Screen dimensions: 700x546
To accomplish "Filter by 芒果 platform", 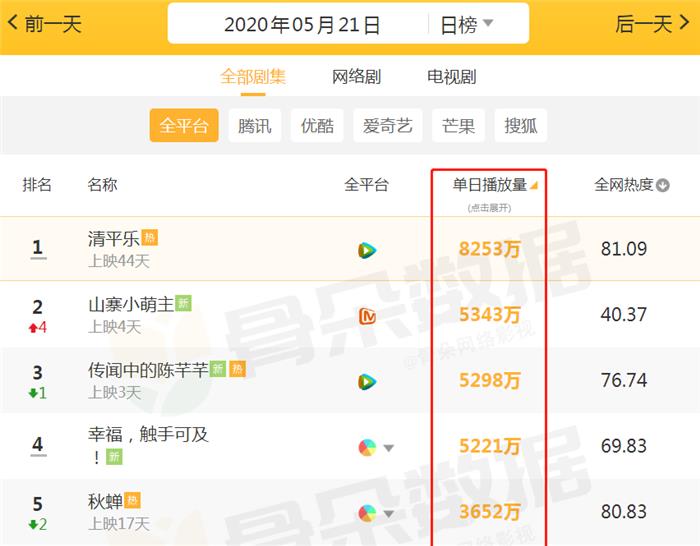I will click(458, 125).
